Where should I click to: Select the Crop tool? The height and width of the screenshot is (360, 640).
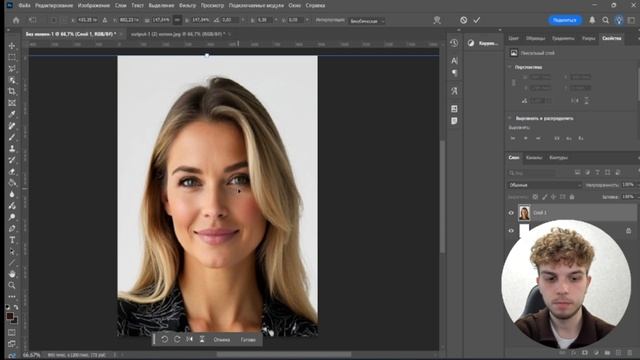(12, 91)
